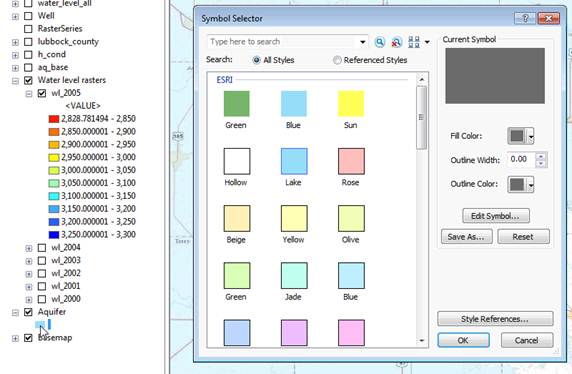Pick the Rose fill symbol
Image resolution: width=572 pixels, height=374 pixels.
pos(351,161)
